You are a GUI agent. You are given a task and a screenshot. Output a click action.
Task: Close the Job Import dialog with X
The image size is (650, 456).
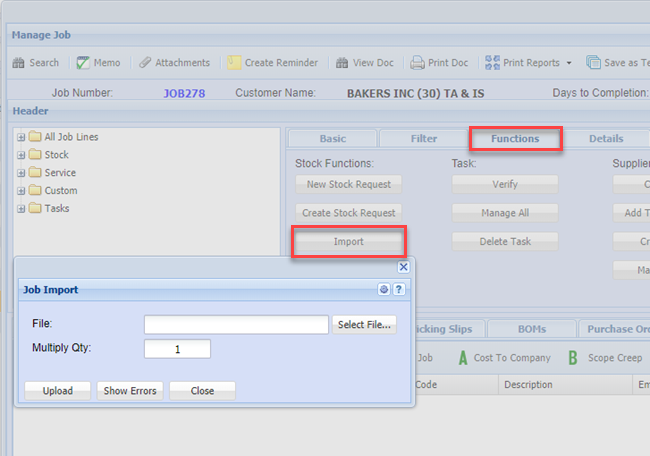click(x=404, y=267)
